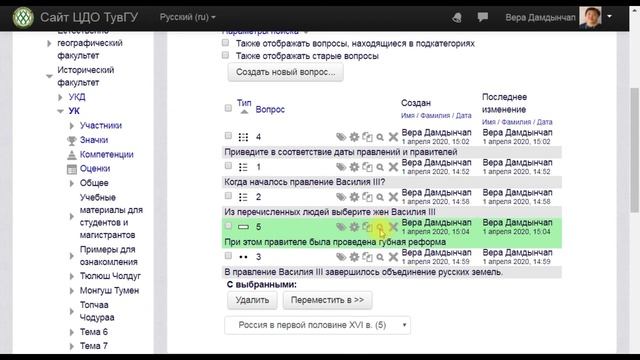Select checkbox for question 1

pyautogui.click(x=228, y=166)
